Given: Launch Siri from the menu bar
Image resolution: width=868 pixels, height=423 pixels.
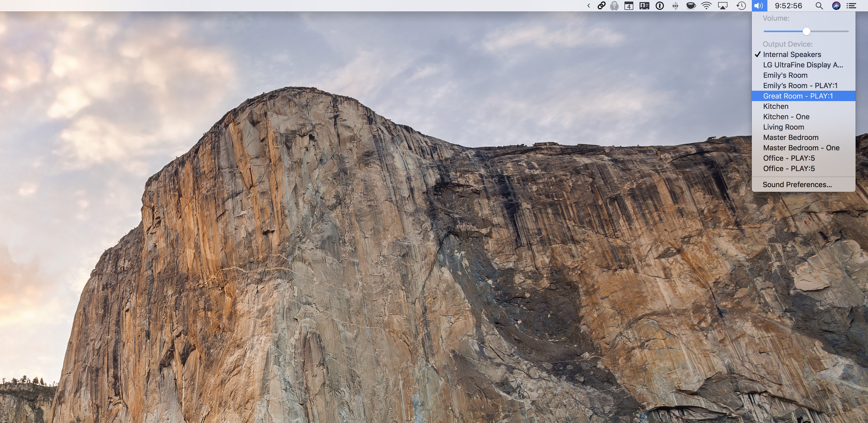Looking at the screenshot, I should [x=836, y=6].
